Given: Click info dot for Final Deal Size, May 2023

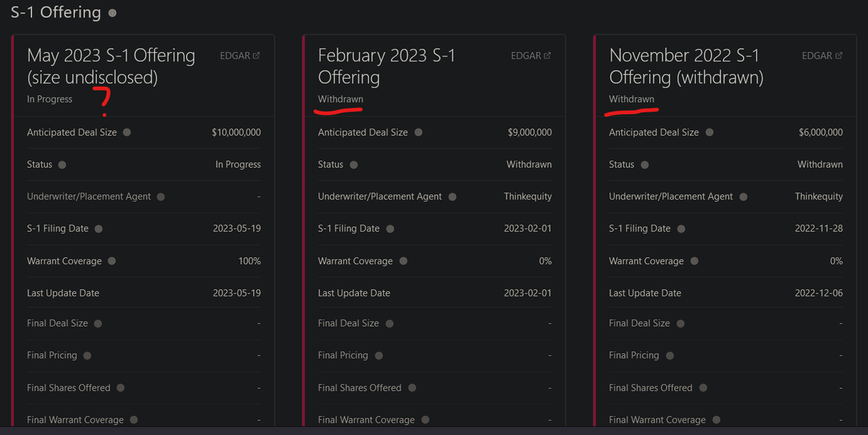Looking at the screenshot, I should (x=98, y=324).
